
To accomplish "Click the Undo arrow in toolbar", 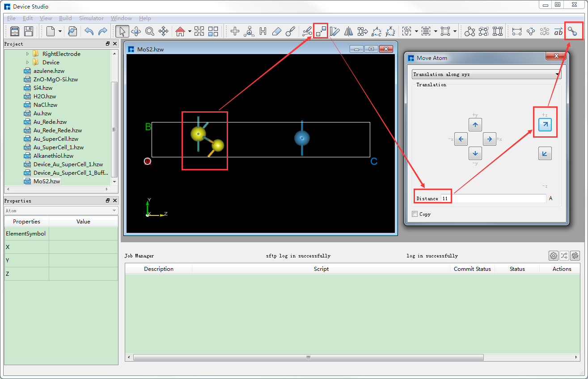I will pyautogui.click(x=89, y=31).
